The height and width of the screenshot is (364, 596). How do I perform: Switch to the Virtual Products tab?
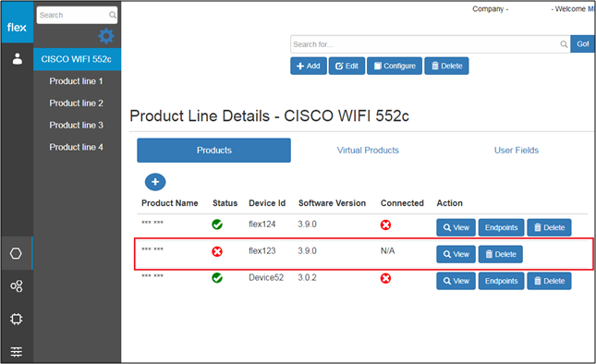click(x=368, y=151)
